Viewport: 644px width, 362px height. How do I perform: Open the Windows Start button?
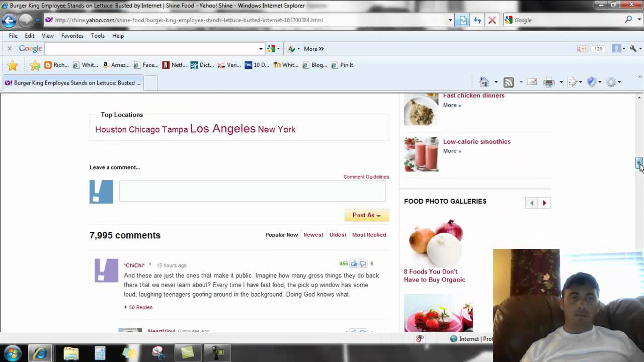coord(12,353)
